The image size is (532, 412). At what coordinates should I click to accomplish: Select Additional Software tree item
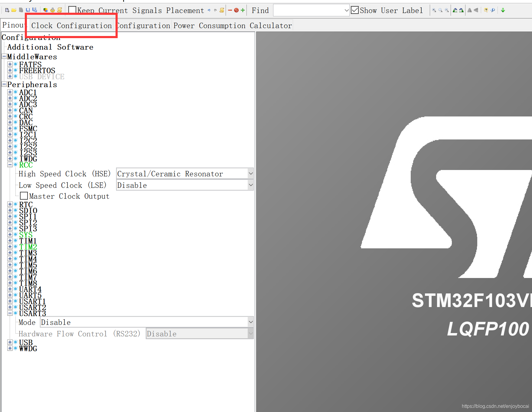coord(50,47)
